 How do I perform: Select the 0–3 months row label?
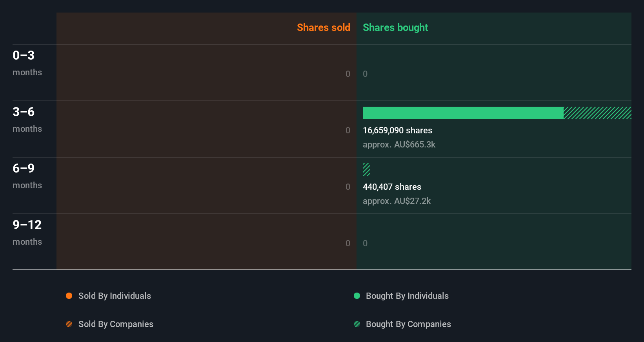[x=27, y=63]
